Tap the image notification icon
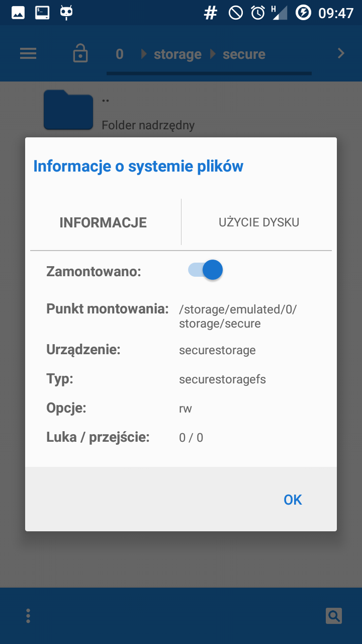This screenshot has width=362, height=644. pyautogui.click(x=18, y=13)
